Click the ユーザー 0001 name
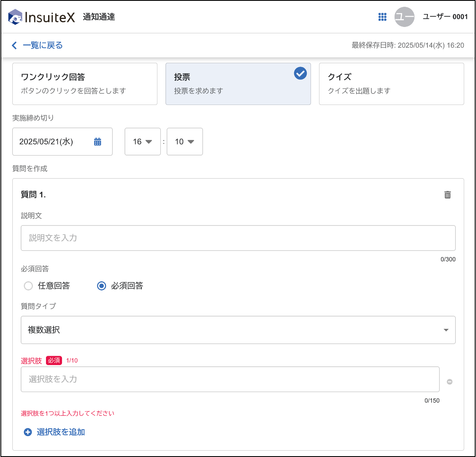The height and width of the screenshot is (457, 476). (445, 17)
